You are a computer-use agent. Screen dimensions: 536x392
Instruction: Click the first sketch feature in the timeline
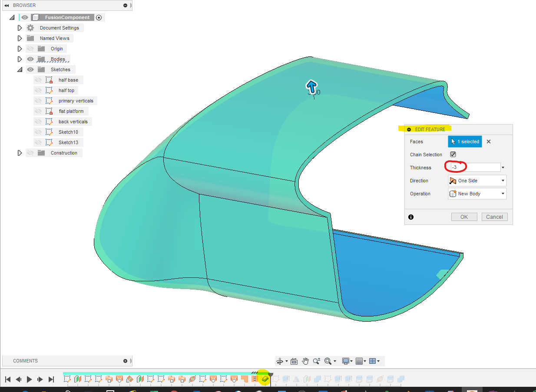[x=67, y=378]
